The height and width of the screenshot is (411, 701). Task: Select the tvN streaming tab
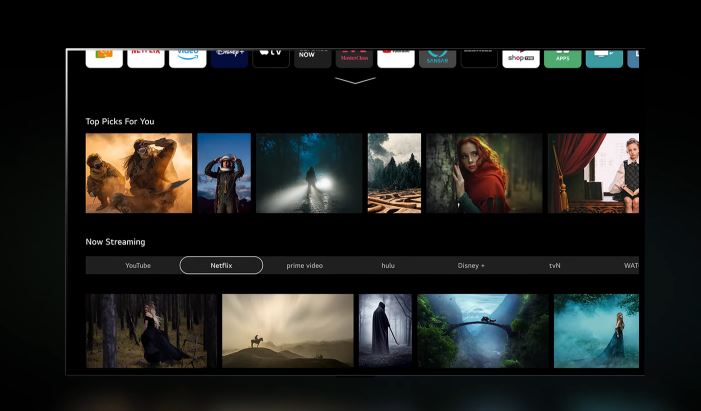(x=555, y=266)
